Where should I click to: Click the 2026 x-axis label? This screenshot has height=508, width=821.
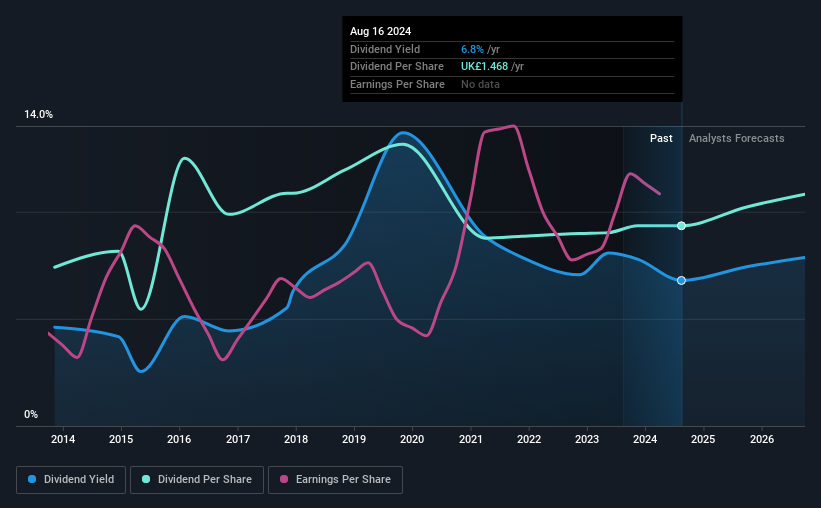tap(762, 439)
